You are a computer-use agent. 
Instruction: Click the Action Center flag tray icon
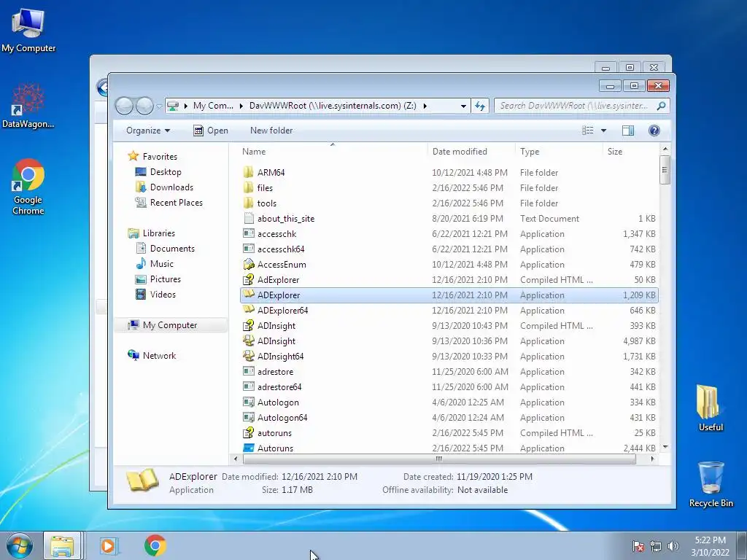click(638, 546)
